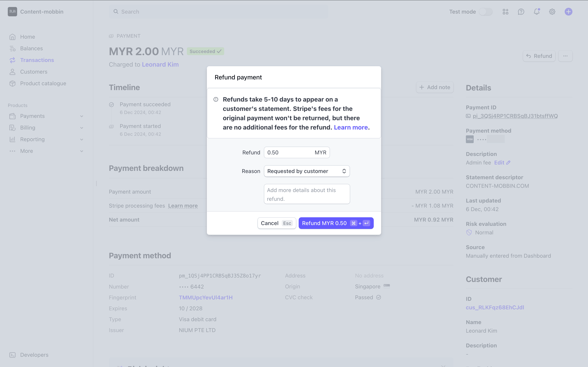The width and height of the screenshot is (588, 367).
Task: Open the apps grid icon
Action: pyautogui.click(x=505, y=12)
